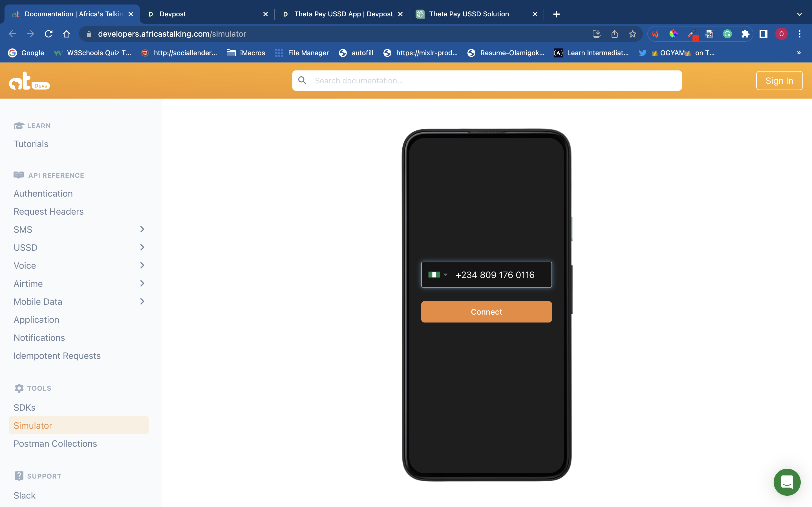Image resolution: width=812 pixels, height=507 pixels.
Task: Open Postman Collections link
Action: click(x=55, y=443)
